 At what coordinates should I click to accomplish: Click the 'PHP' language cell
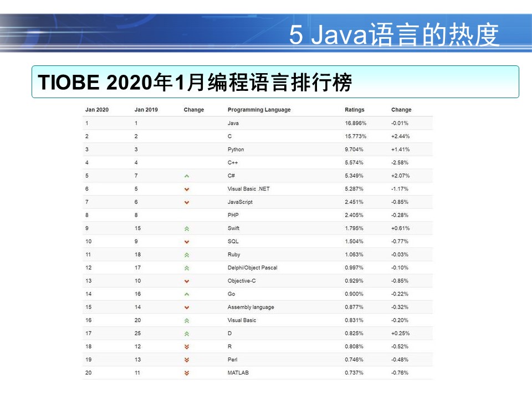pos(233,215)
